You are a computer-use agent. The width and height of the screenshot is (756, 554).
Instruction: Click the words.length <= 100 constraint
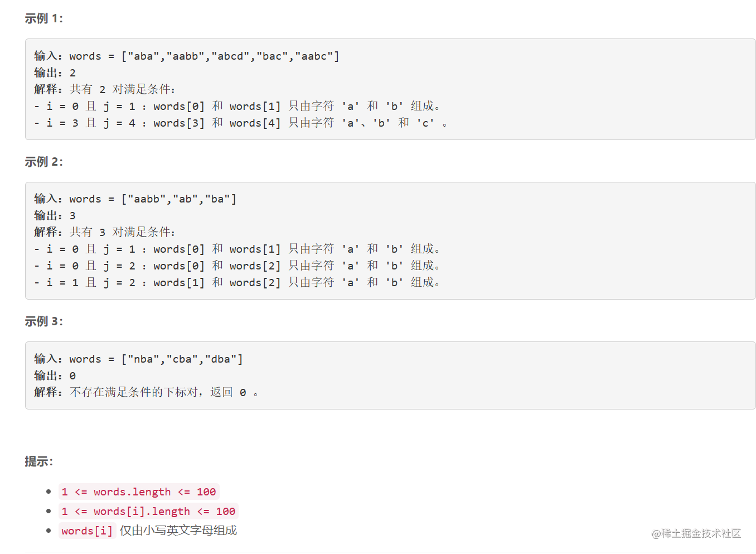coord(139,492)
